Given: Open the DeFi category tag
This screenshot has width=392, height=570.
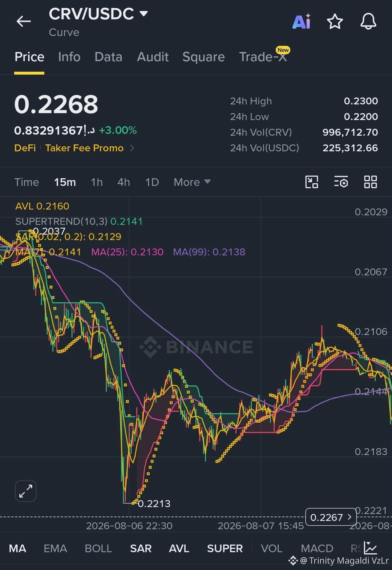Looking at the screenshot, I should (25, 148).
